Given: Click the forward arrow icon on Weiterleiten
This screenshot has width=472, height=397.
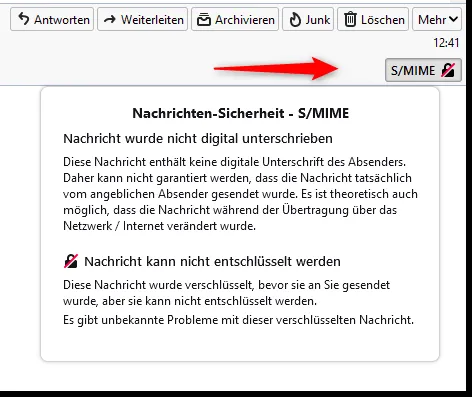Looking at the screenshot, I should (x=110, y=20).
